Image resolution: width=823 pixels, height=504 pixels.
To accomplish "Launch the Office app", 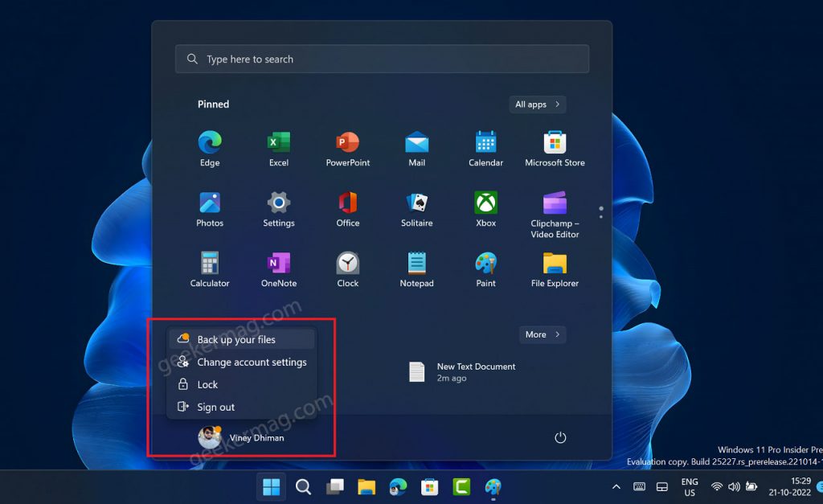I will (x=347, y=210).
